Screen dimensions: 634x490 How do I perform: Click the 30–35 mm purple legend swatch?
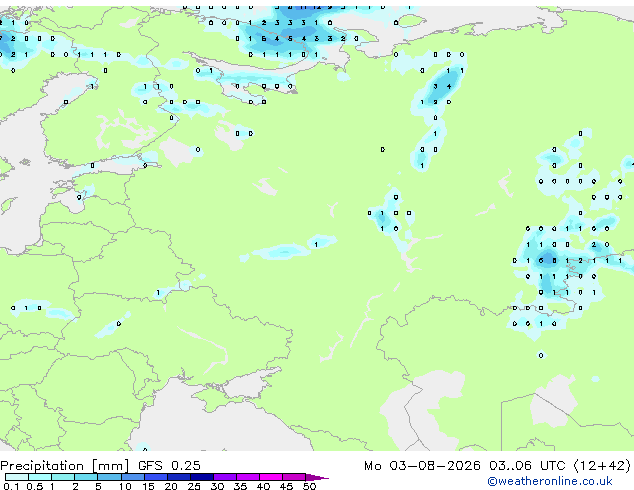point(225,477)
